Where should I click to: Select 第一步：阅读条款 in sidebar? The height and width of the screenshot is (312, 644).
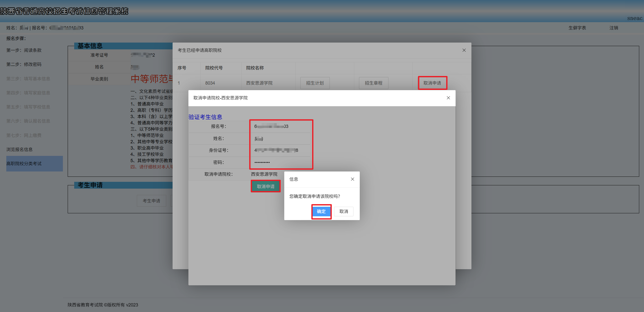(x=24, y=50)
